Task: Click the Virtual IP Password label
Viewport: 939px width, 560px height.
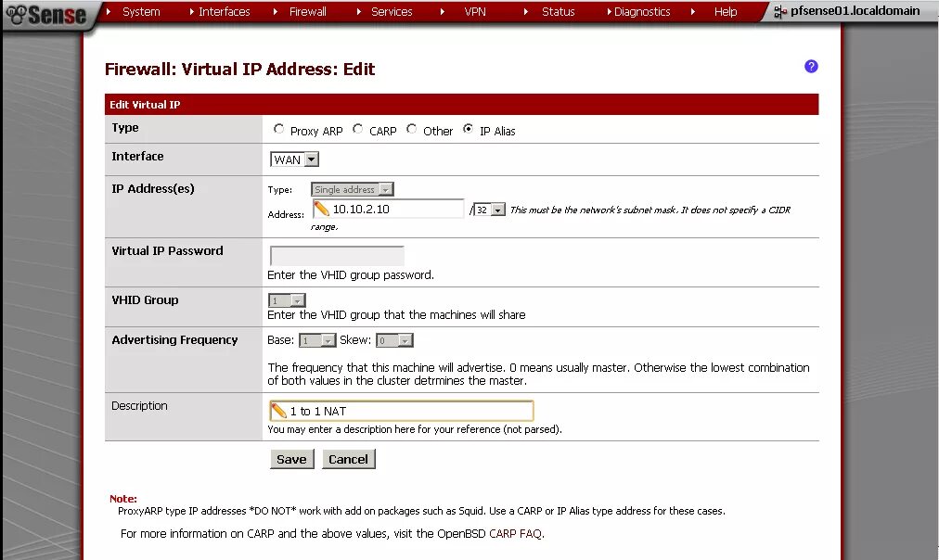Action: pyautogui.click(x=167, y=250)
